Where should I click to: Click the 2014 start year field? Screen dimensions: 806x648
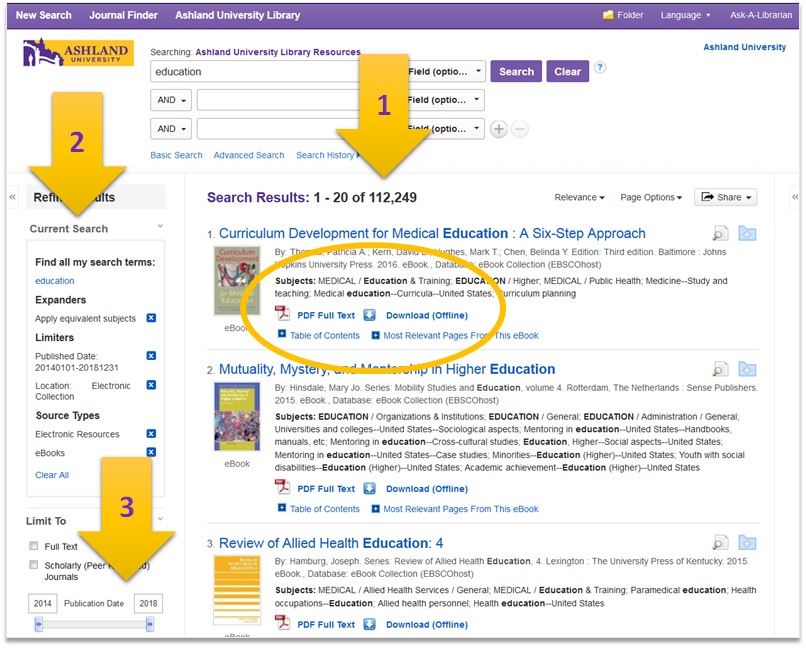point(43,603)
